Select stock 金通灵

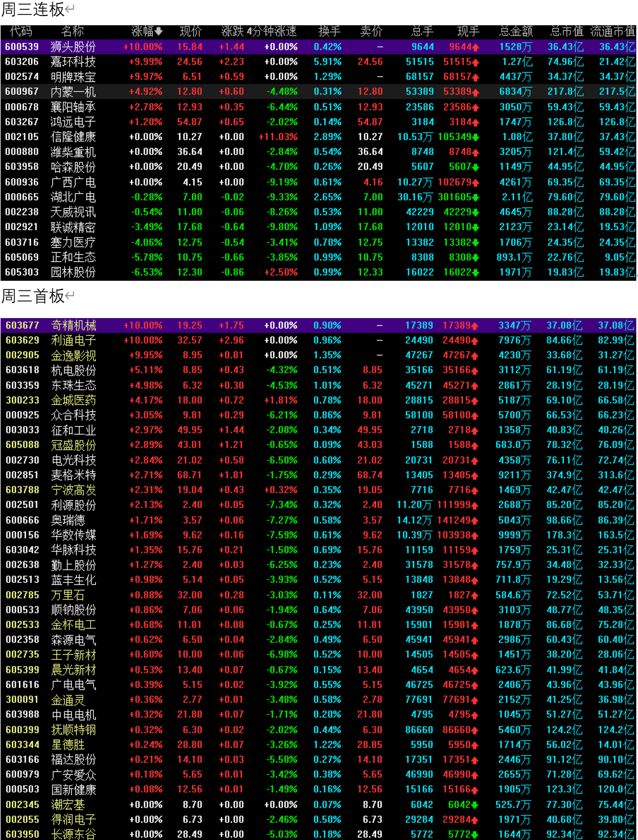[68, 700]
